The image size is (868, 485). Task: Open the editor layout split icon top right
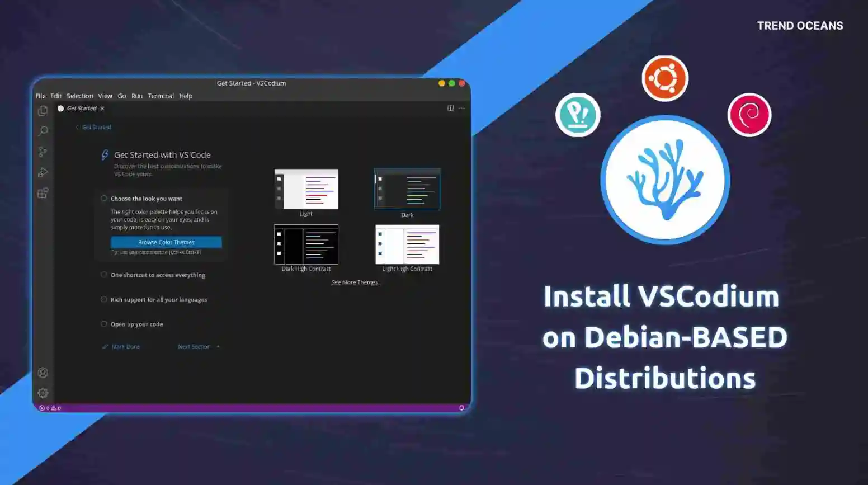point(451,108)
